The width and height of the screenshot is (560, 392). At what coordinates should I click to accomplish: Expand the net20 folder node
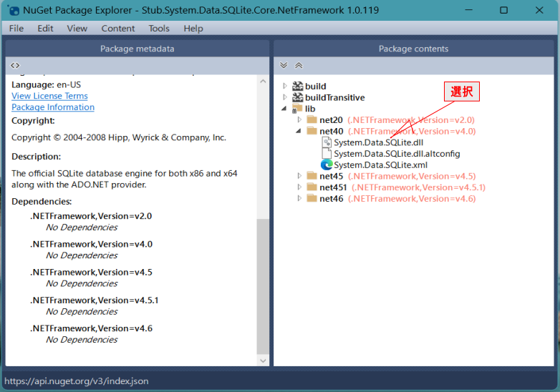300,120
